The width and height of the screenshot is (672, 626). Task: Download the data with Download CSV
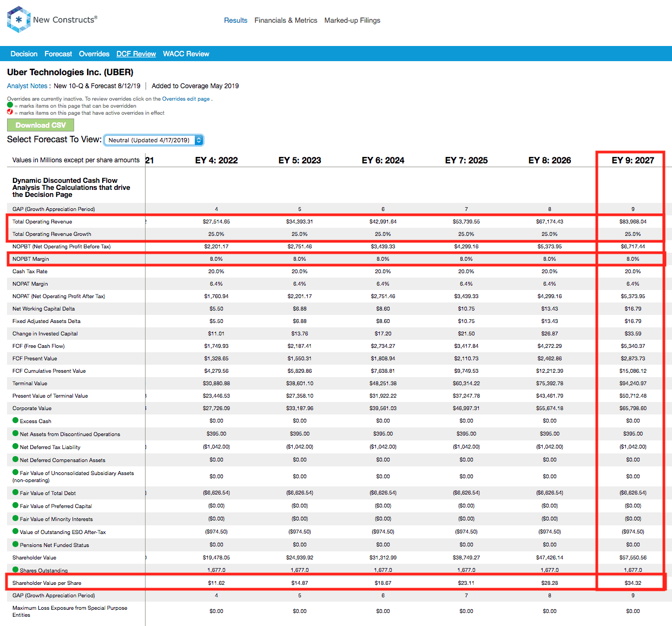click(x=41, y=125)
